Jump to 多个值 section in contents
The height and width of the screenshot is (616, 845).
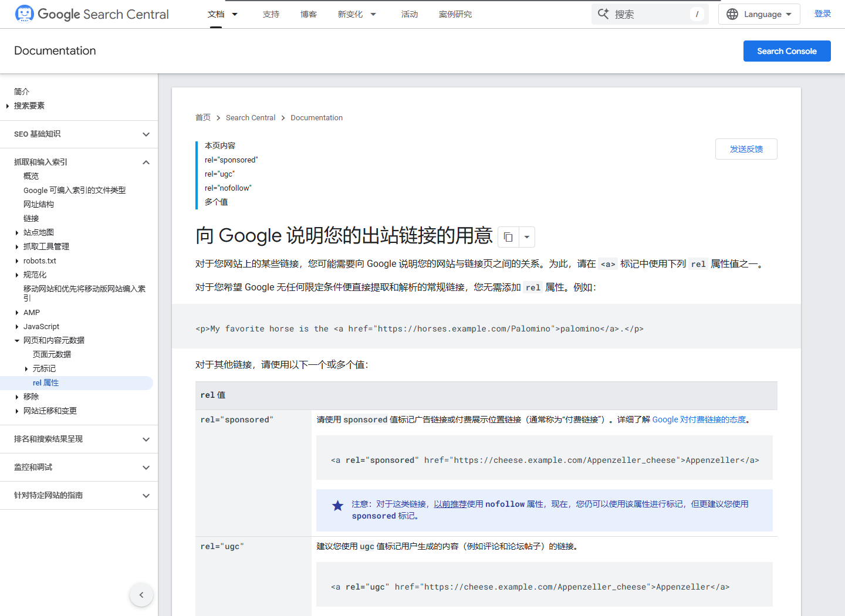pos(216,202)
